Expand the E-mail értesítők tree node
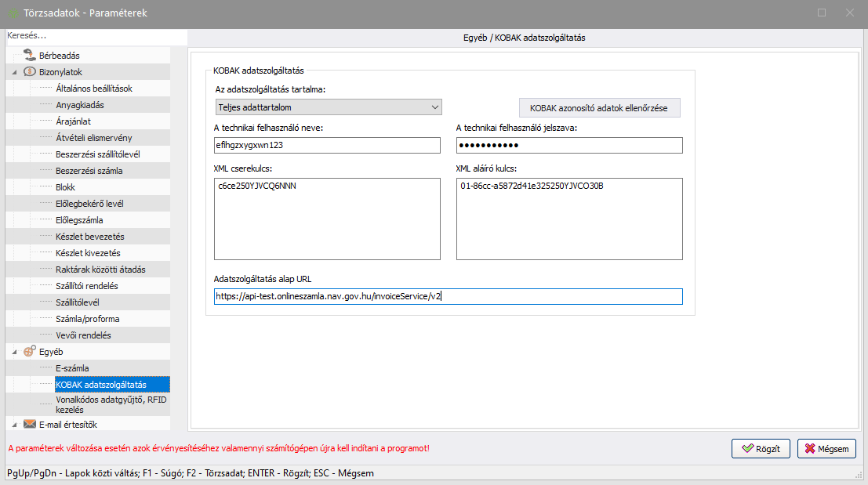This screenshot has height=485, width=868. point(14,425)
